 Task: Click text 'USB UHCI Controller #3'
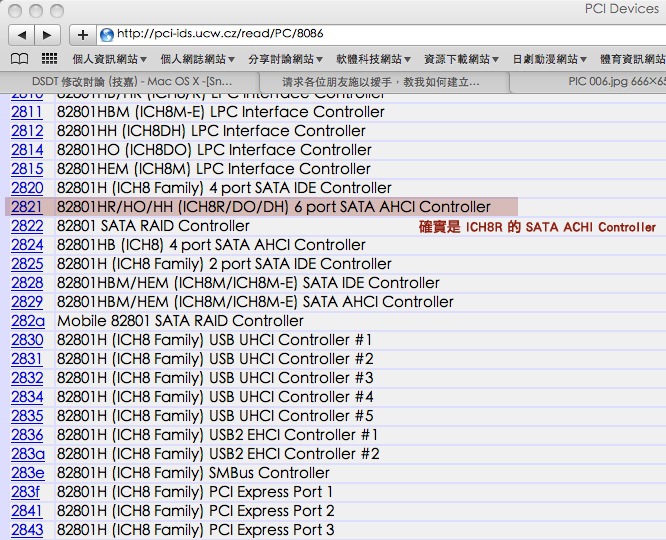[x=291, y=378]
